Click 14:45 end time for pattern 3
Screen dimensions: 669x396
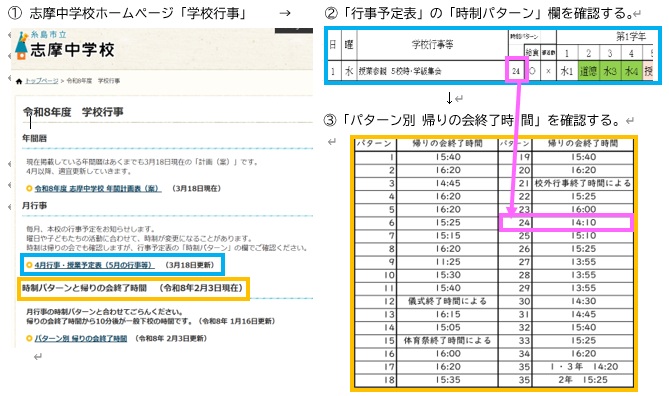(x=448, y=183)
